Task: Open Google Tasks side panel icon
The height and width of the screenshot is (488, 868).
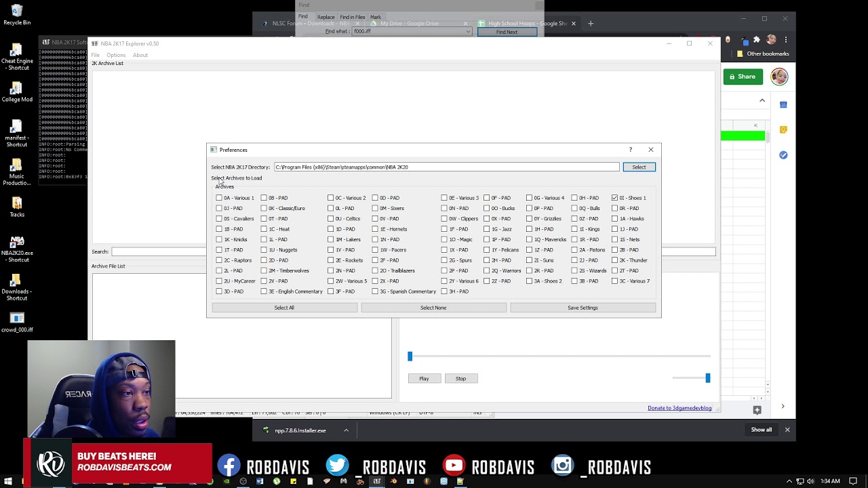Action: coord(783,155)
